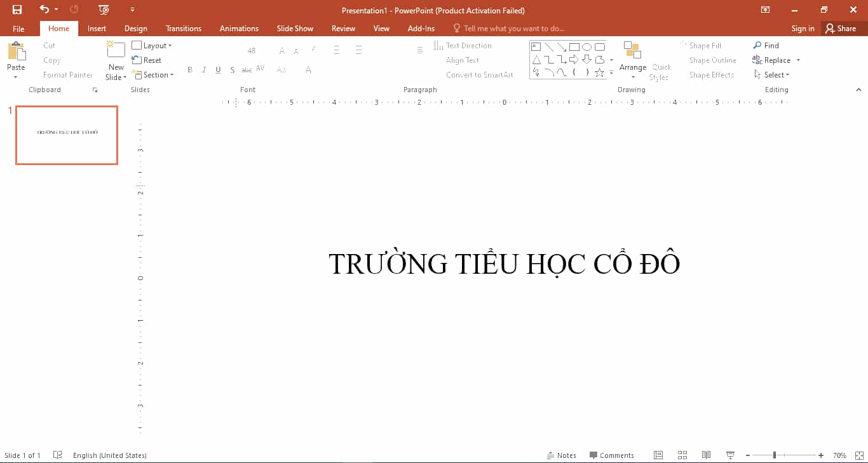Click the slide title text TRƯỜNG TIỂU HỌC CỔ ĐÔ
868x463 pixels.
point(505,264)
